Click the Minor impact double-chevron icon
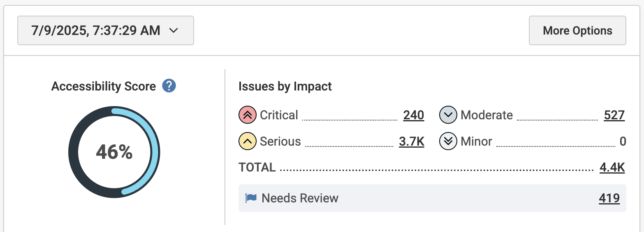This screenshot has height=232, width=644. click(448, 142)
